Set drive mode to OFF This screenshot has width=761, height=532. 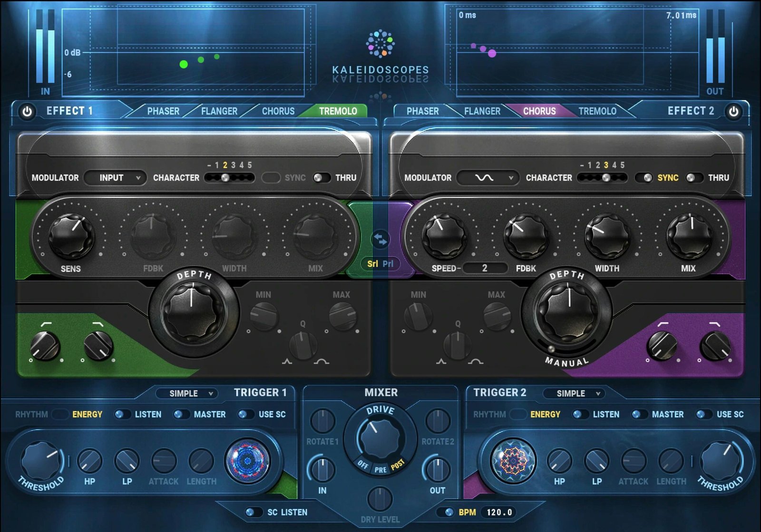pos(363,464)
